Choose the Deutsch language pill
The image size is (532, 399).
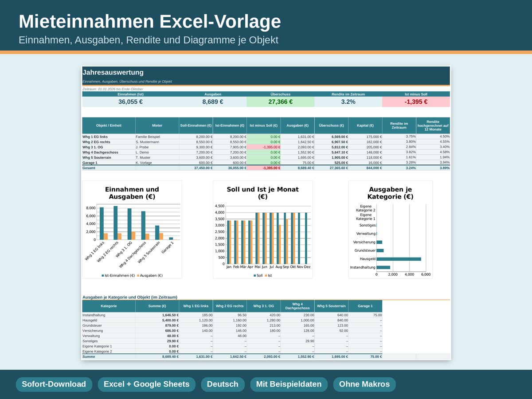(x=223, y=384)
